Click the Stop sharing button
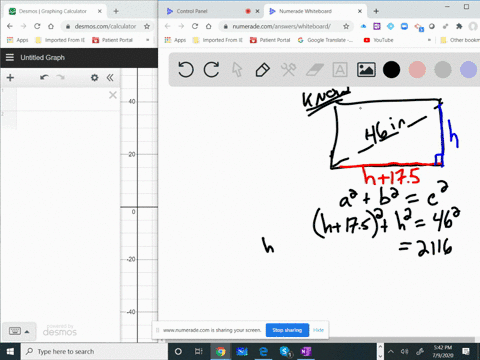The image size is (480, 360). (287, 330)
